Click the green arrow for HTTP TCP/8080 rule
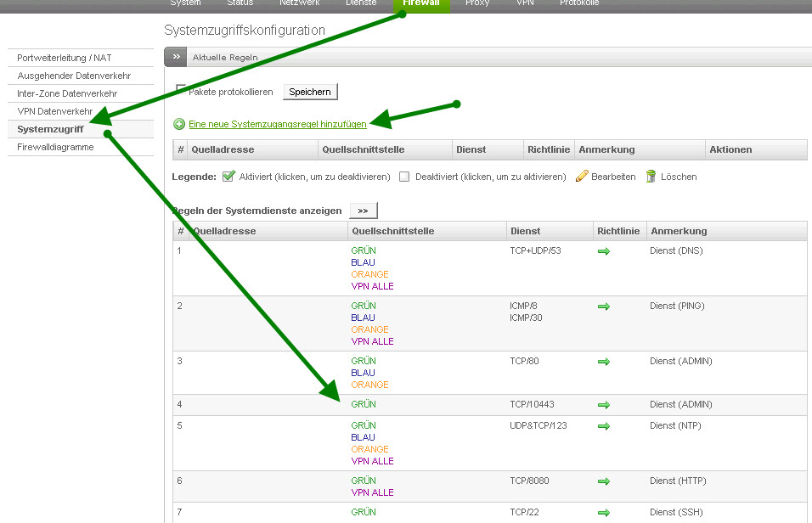812x523 pixels. (x=604, y=481)
